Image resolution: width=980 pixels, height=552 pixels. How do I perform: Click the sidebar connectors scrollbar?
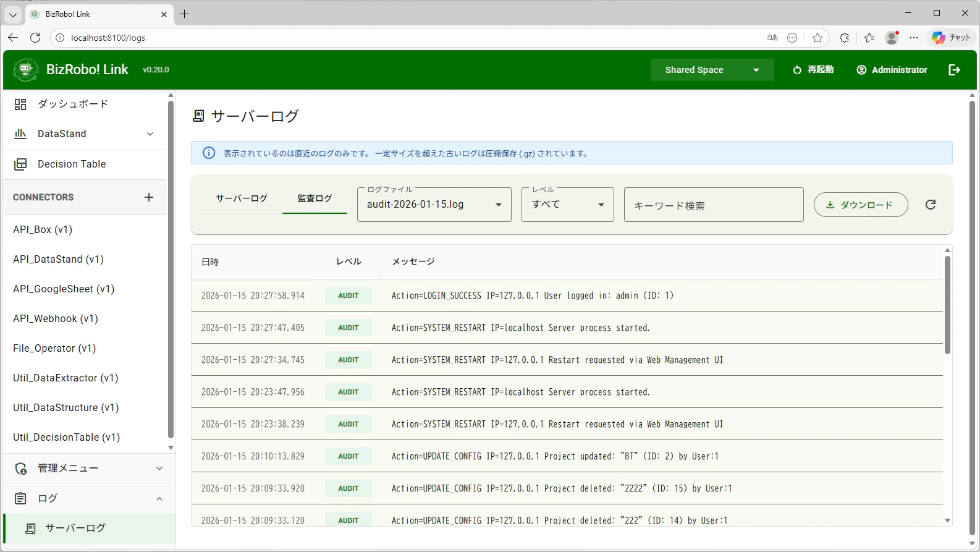click(171, 269)
